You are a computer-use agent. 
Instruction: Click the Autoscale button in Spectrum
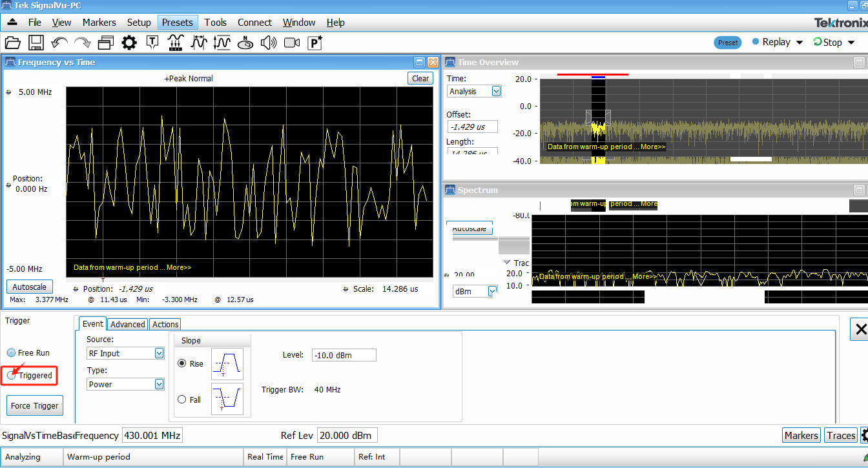pyautogui.click(x=470, y=229)
